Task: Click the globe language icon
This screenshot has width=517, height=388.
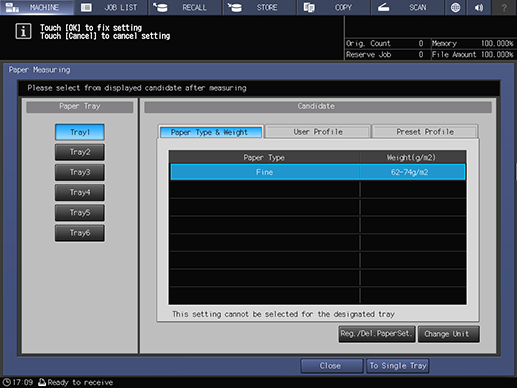Action: coord(455,7)
